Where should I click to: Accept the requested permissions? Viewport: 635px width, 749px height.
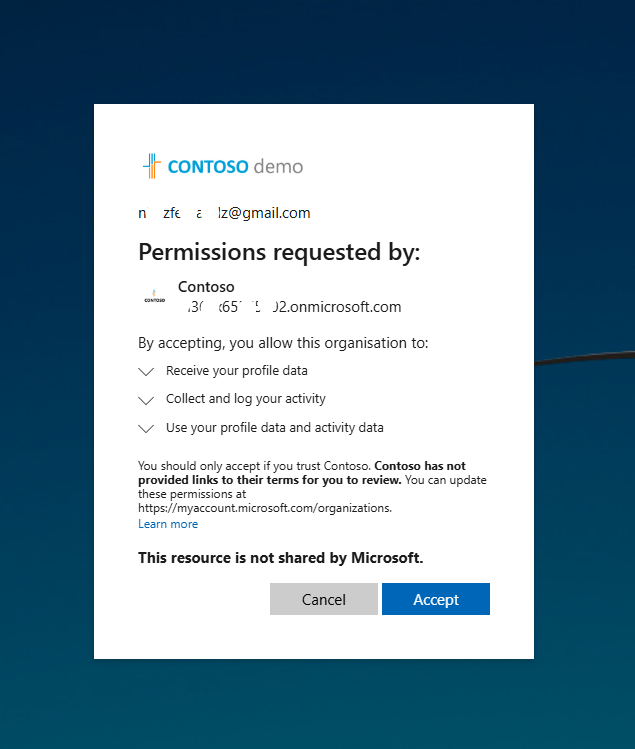pos(436,599)
